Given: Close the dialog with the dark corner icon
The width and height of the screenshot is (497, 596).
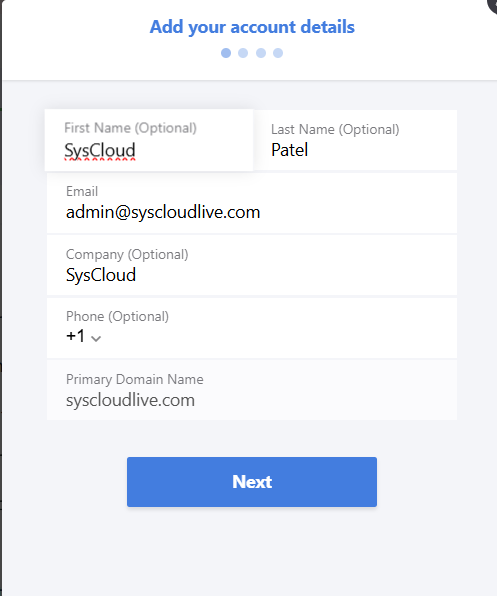Looking at the screenshot, I should click(x=492, y=5).
